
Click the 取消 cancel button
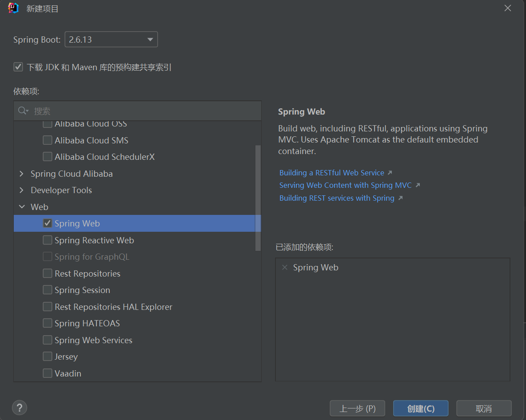[484, 408]
